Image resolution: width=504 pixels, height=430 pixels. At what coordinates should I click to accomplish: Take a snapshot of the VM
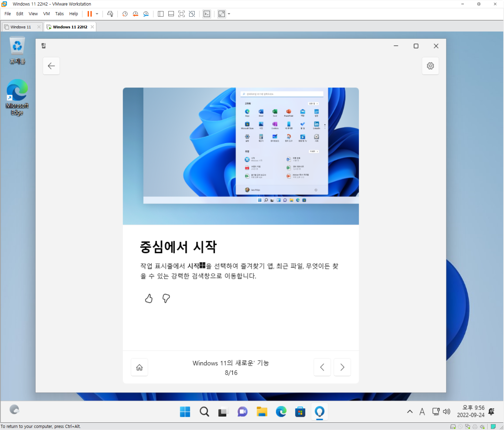(x=125, y=14)
